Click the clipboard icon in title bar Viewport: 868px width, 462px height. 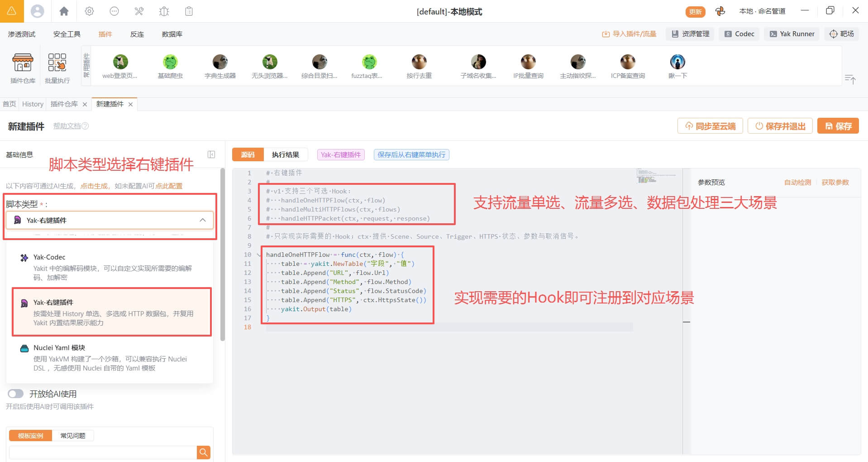point(189,11)
